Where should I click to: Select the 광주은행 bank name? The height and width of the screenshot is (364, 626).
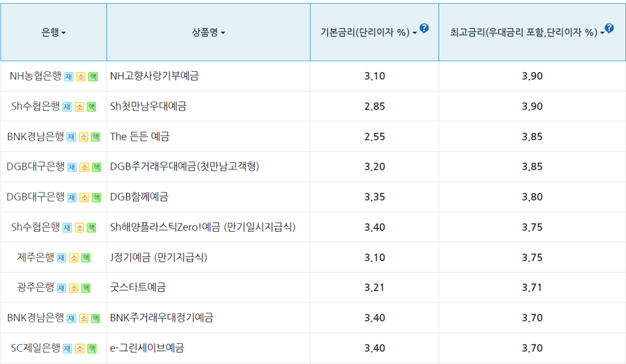(36, 287)
